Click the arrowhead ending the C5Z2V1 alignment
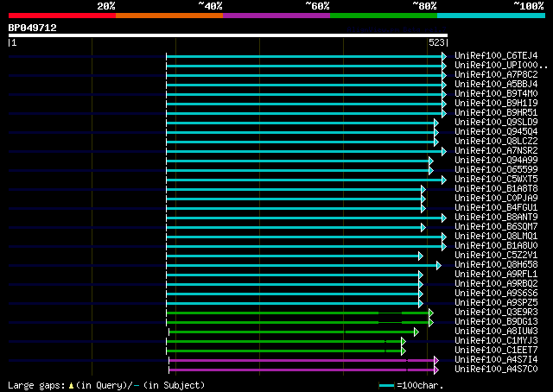Screen dimensions: 553x392 point(421,256)
